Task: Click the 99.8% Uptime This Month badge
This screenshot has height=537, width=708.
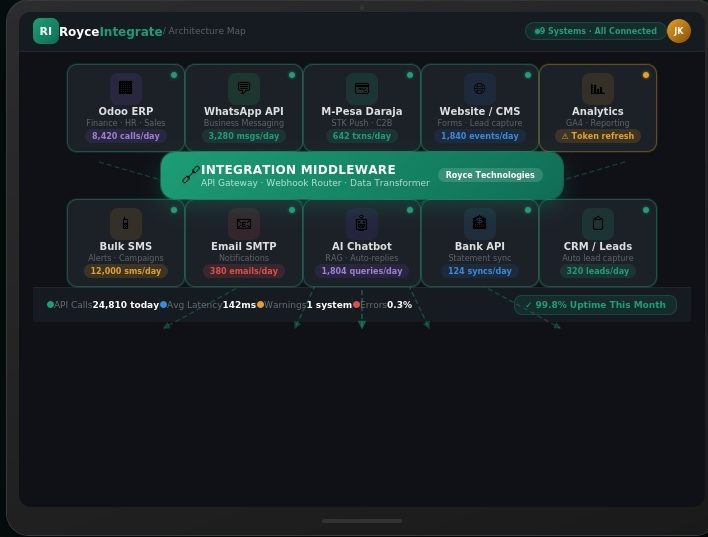Action: (595, 305)
